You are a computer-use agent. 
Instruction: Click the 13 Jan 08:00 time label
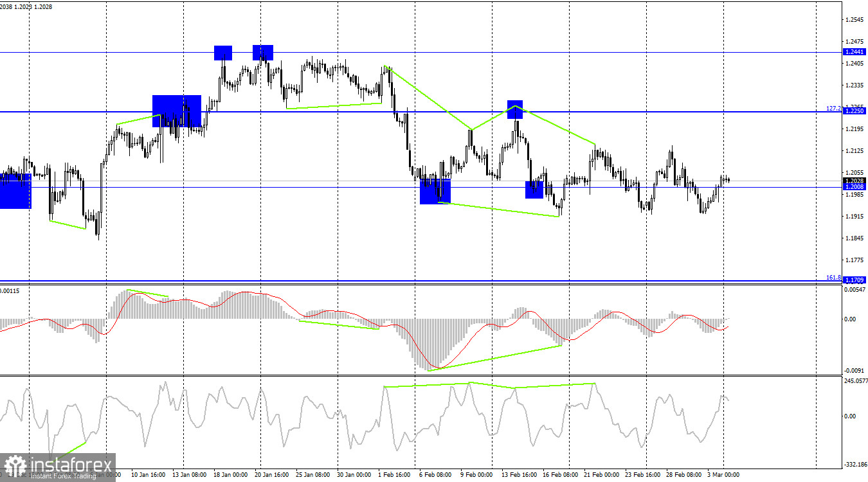coord(188,475)
